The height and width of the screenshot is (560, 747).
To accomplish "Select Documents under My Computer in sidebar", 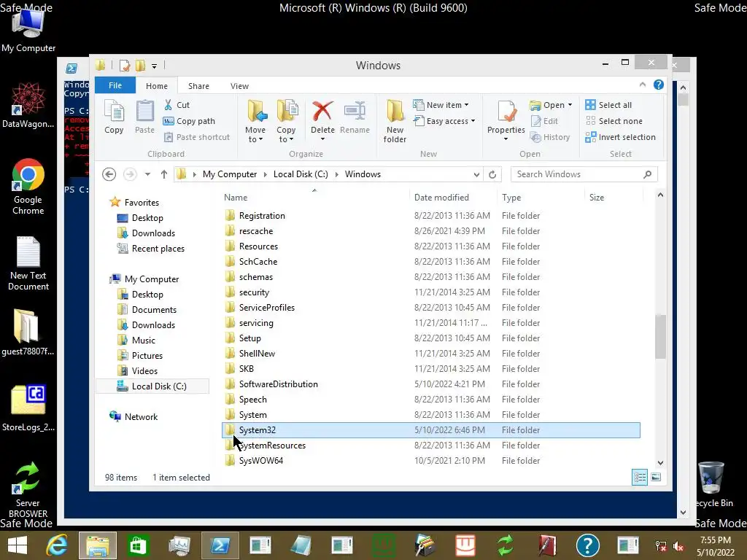I will pyautogui.click(x=147, y=309).
